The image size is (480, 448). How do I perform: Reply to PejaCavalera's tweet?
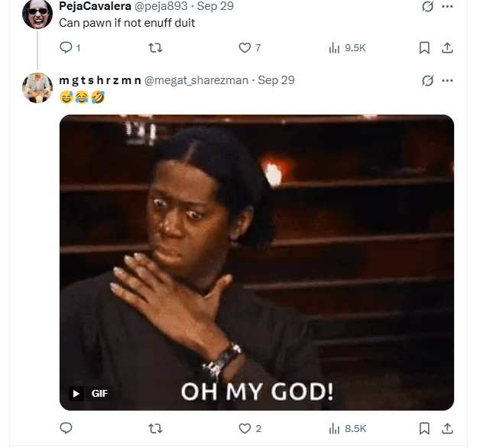70,47
